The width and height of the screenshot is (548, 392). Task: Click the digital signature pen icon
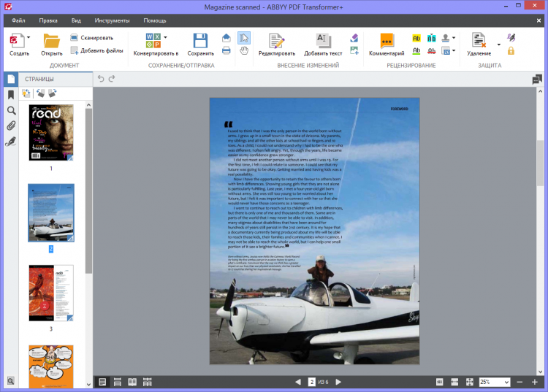click(511, 37)
